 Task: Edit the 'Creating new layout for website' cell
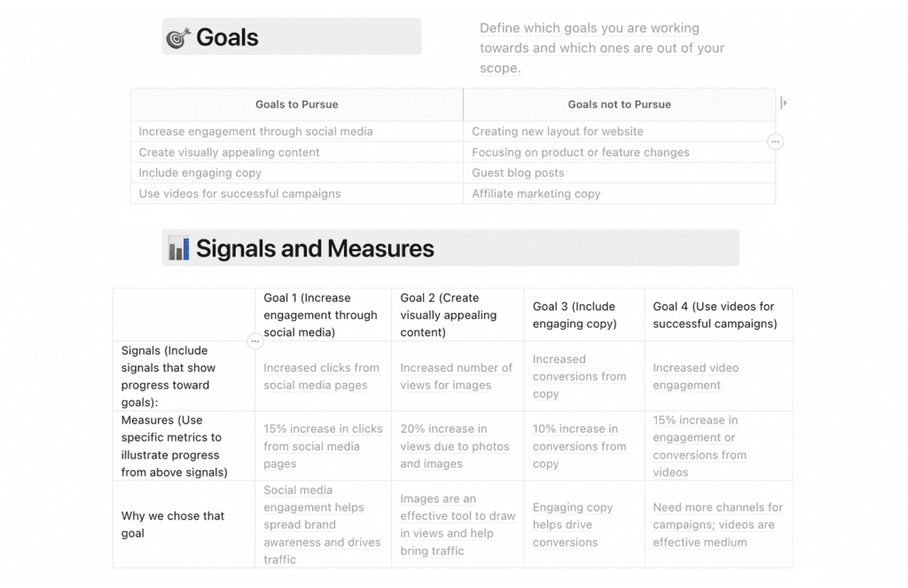tap(619, 131)
